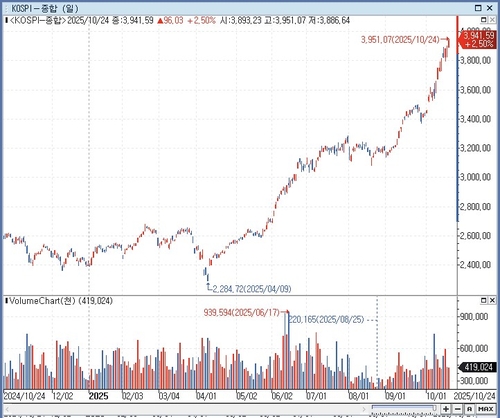Click the black 419,024 volume tag

(478, 367)
